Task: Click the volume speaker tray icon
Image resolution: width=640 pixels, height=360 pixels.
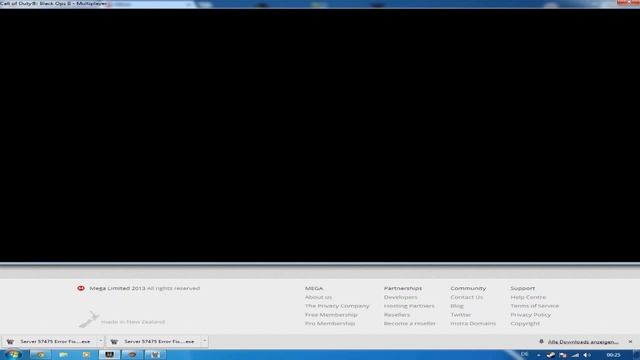Action: point(587,355)
